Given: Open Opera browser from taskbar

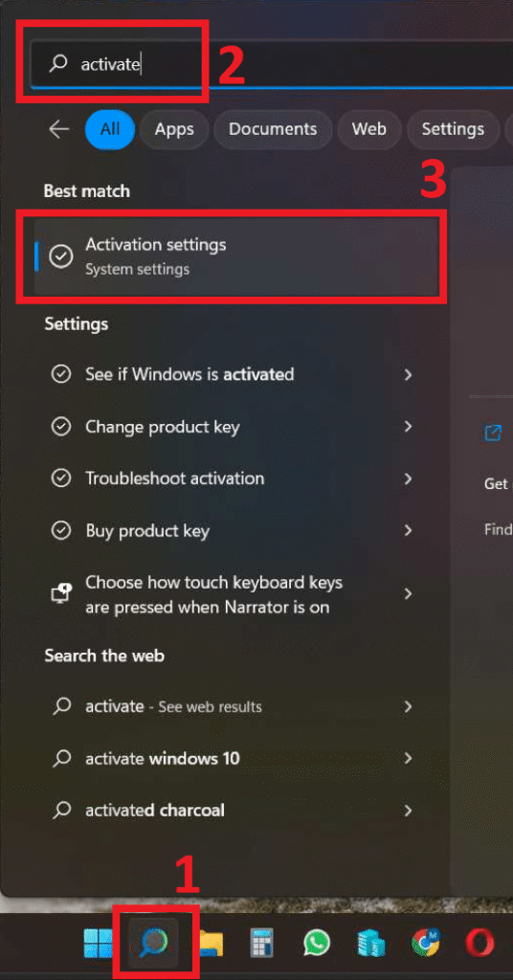Looking at the screenshot, I should tap(480, 943).
